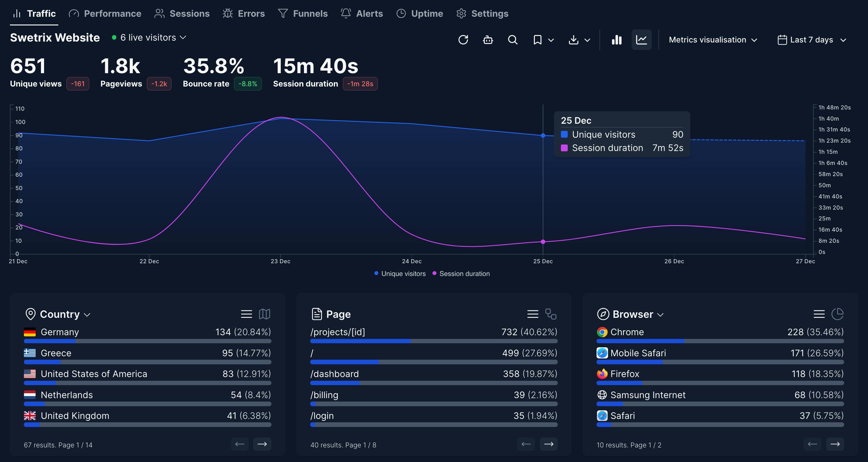868x462 pixels.
Task: Click the Unique views -161 change badge
Action: (x=78, y=84)
